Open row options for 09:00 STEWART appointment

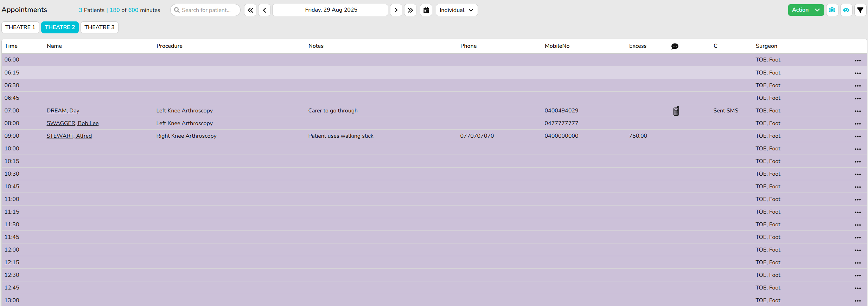point(858,136)
